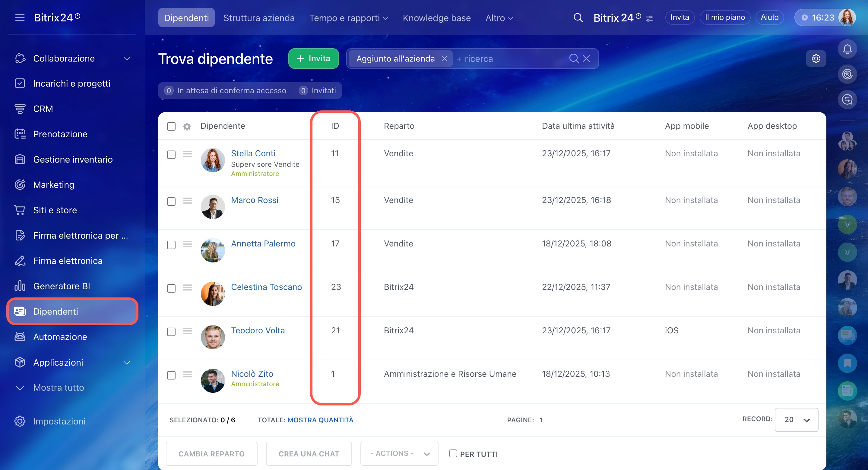
Task: Open Stella Conti's row actions menu icon
Action: [188, 154]
